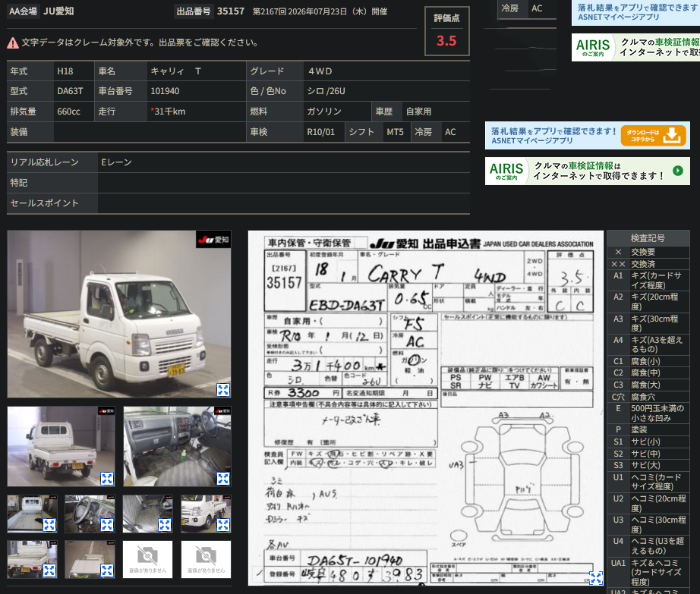Click the ×× 交換済 legend row

coord(648,264)
